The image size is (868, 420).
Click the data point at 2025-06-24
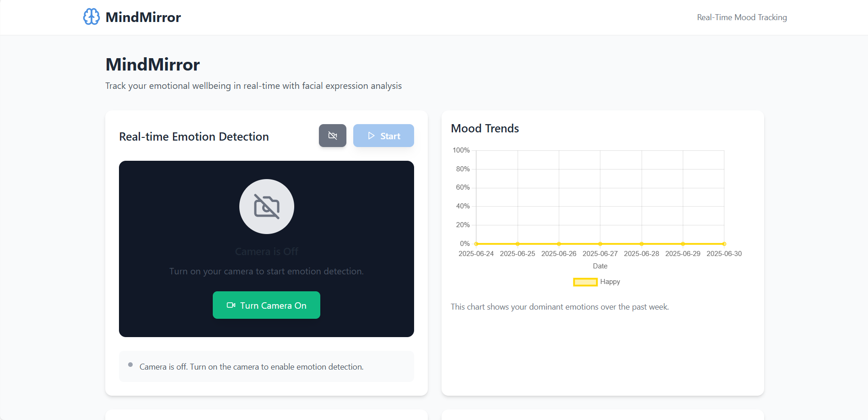(476, 243)
